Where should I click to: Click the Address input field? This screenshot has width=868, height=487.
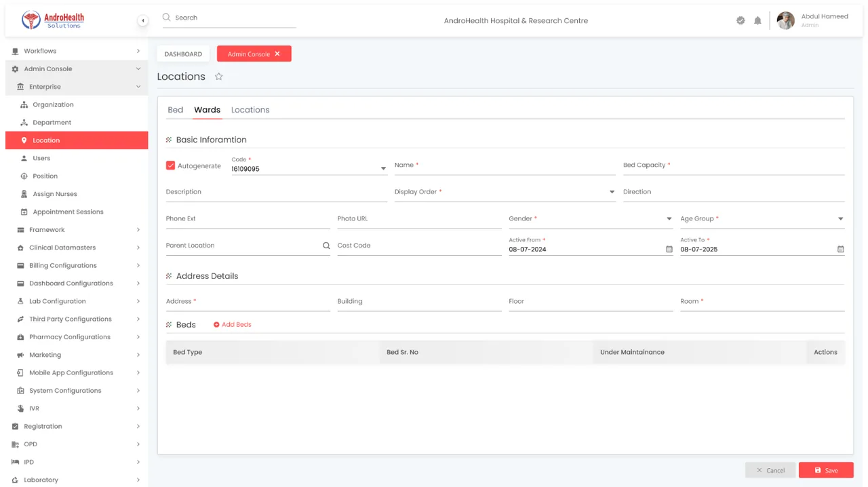pyautogui.click(x=248, y=302)
